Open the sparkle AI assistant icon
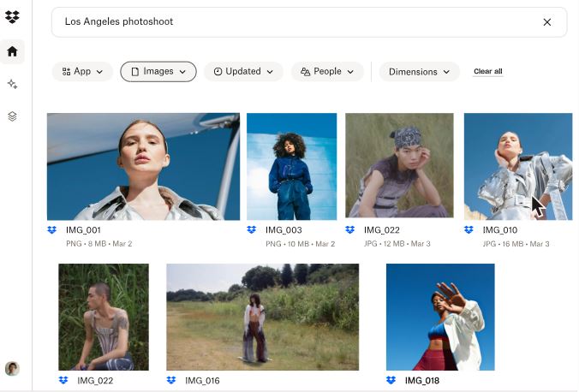The image size is (579, 392). (12, 84)
